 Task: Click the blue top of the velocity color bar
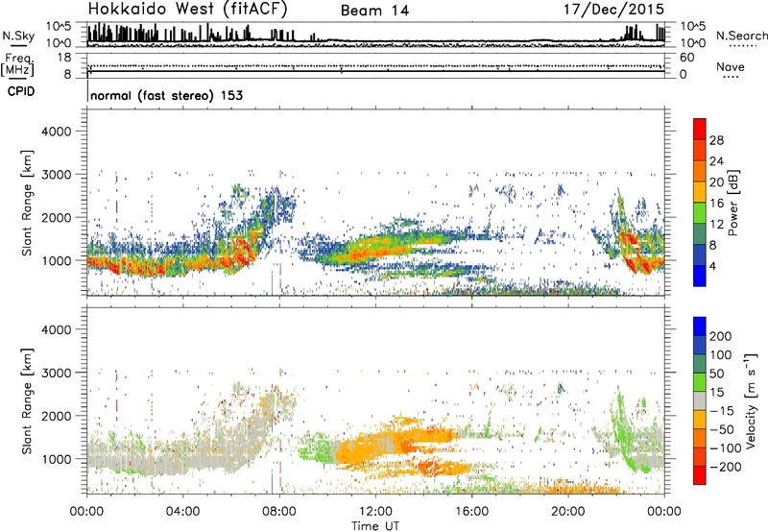pyautogui.click(x=700, y=326)
